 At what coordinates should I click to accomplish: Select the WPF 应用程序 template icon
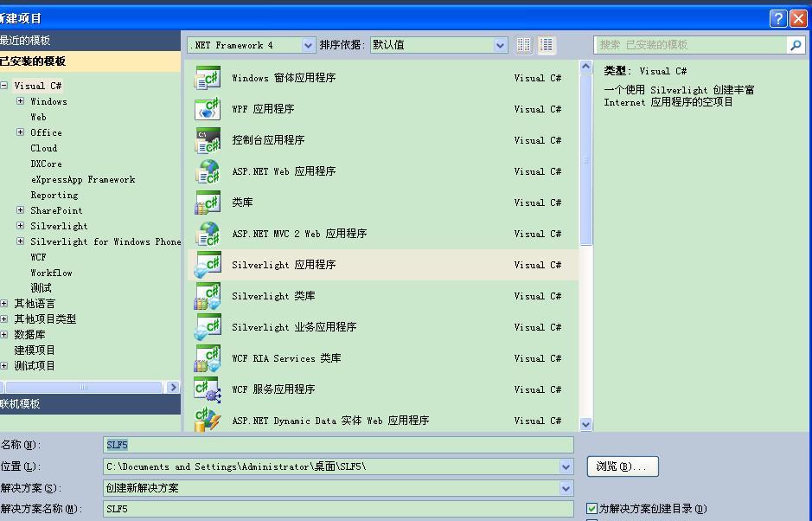click(x=208, y=109)
